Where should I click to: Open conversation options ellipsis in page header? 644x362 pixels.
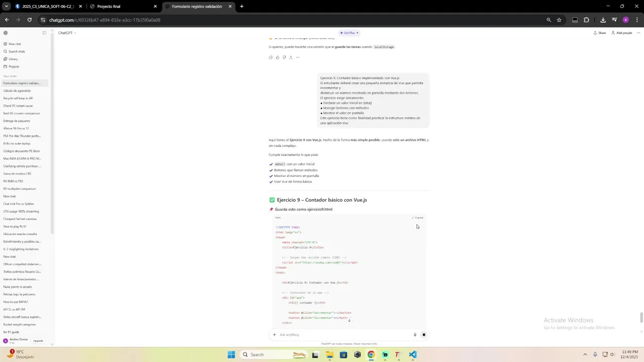point(638,33)
